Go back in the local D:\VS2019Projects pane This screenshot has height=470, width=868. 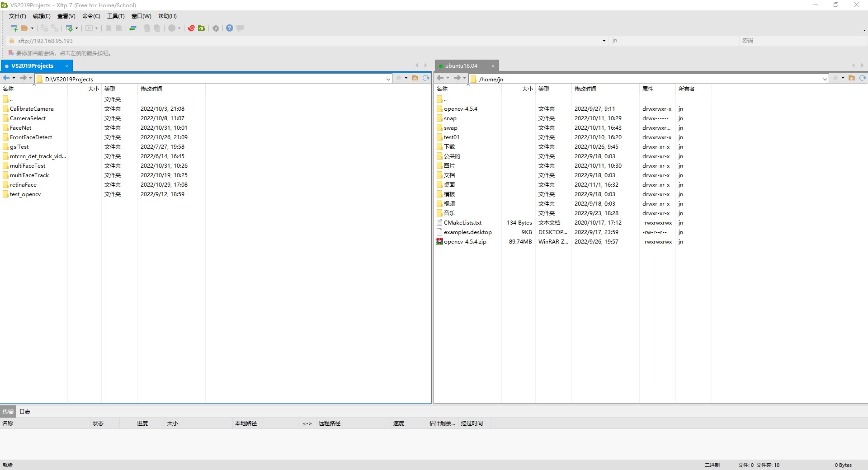tap(6, 78)
